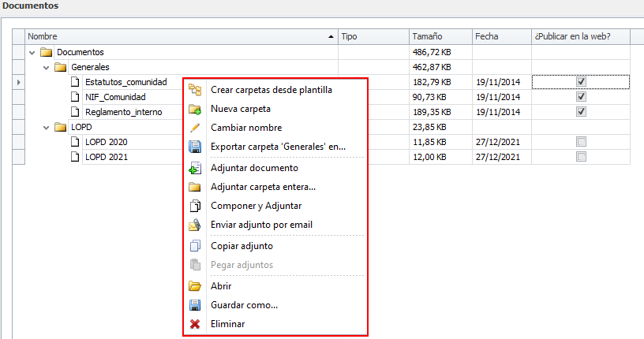Click the Documentos root folder icon
This screenshot has width=644, height=339.
pyautogui.click(x=47, y=52)
